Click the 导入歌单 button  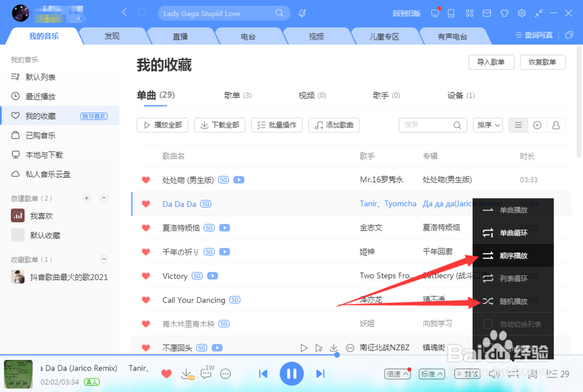pos(491,62)
